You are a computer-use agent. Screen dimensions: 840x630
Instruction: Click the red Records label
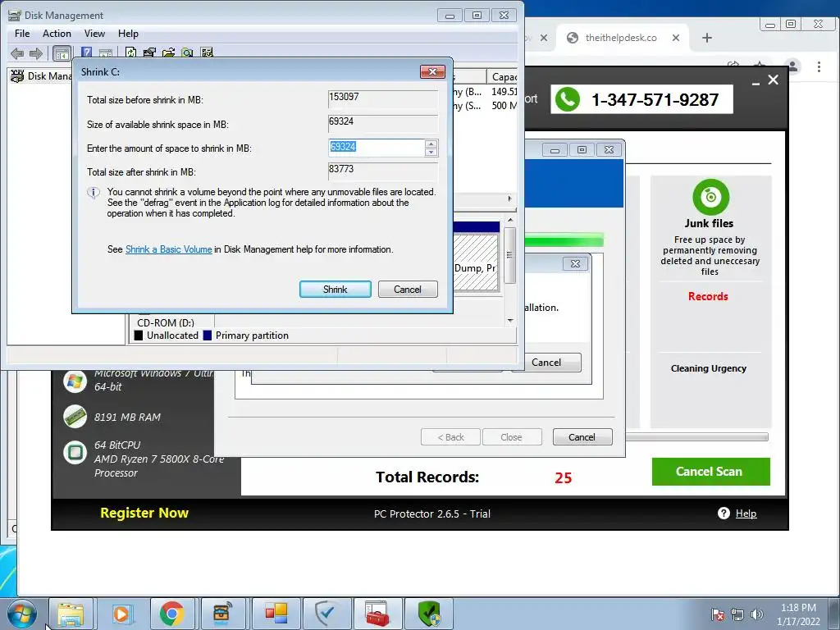(x=708, y=296)
